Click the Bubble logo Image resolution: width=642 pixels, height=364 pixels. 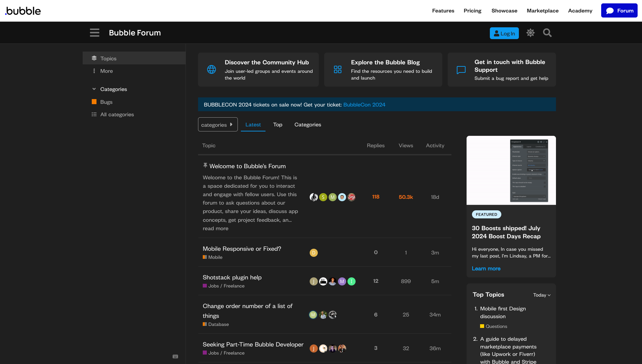tap(23, 11)
